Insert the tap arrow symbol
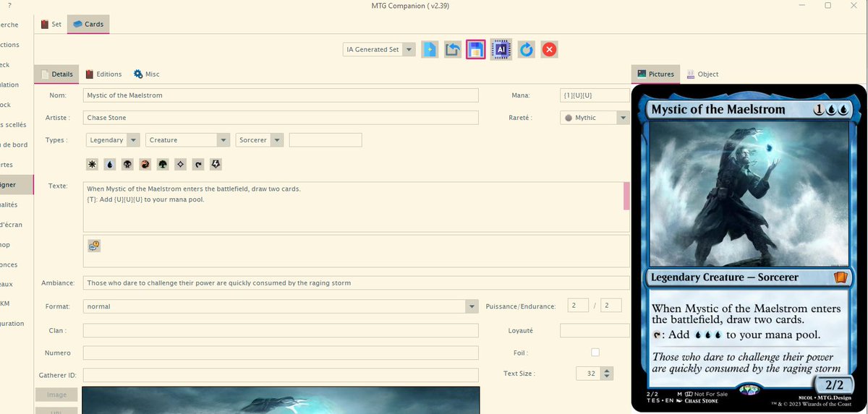This screenshot has width=868, height=414. 198,165
